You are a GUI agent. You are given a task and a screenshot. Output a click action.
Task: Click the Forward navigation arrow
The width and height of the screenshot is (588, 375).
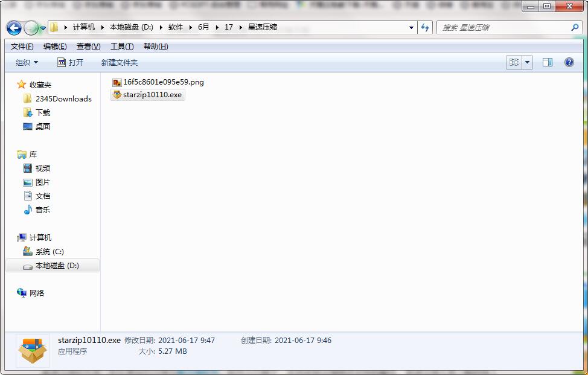click(x=31, y=28)
